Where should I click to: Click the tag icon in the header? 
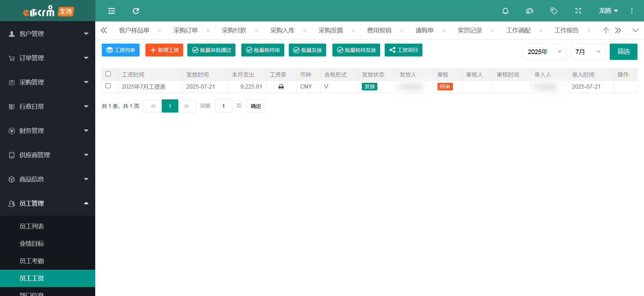coord(554,11)
